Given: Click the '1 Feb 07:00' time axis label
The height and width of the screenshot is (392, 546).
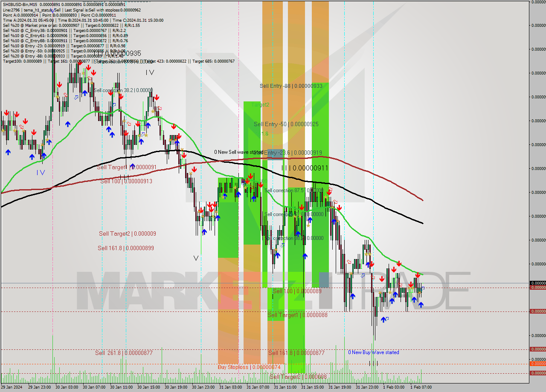Looking at the screenshot, I should [421, 387].
